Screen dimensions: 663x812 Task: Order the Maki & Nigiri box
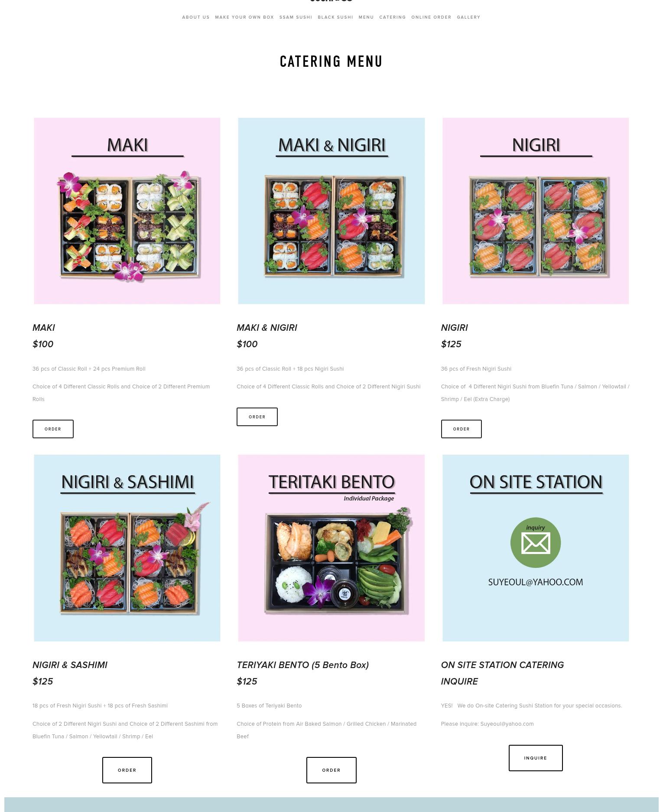[257, 417]
